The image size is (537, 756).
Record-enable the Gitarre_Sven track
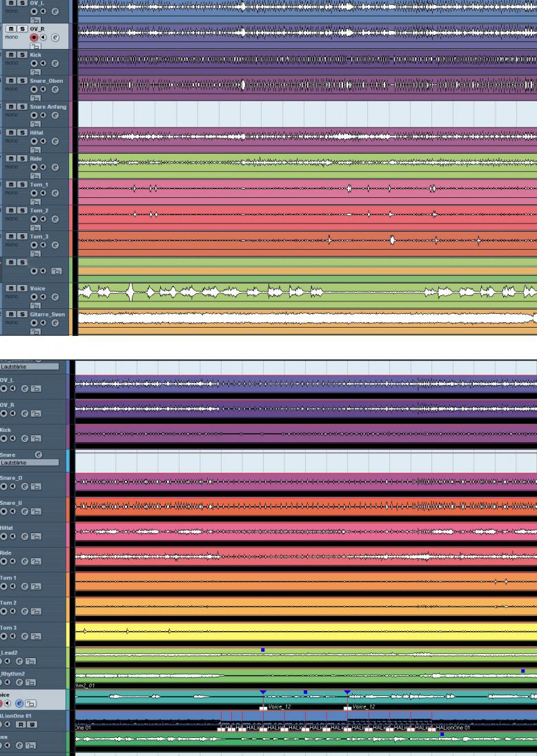34,323
